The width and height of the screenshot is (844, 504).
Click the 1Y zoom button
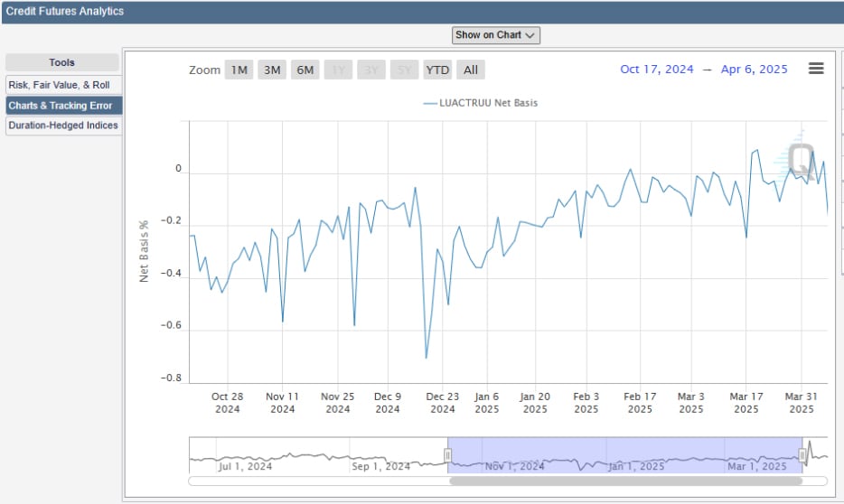pos(339,70)
